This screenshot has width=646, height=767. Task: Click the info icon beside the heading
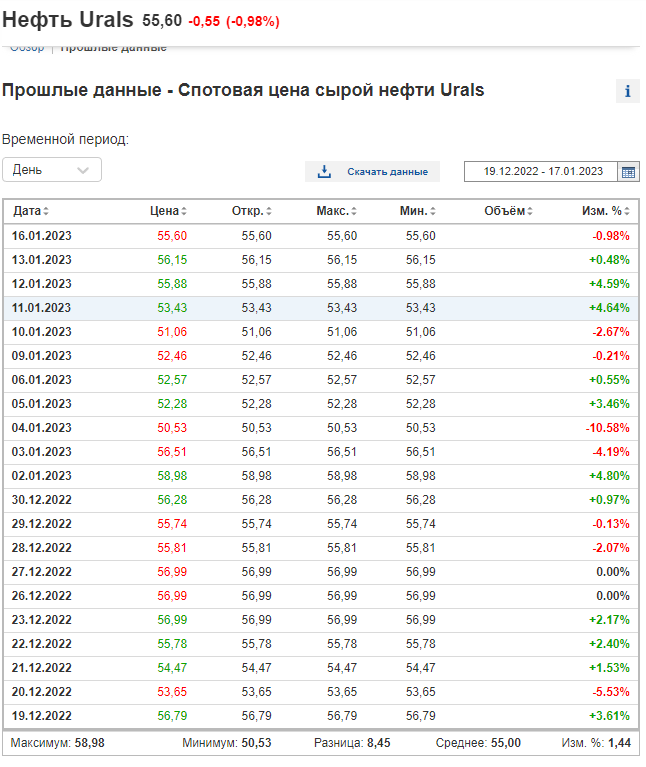[627, 91]
